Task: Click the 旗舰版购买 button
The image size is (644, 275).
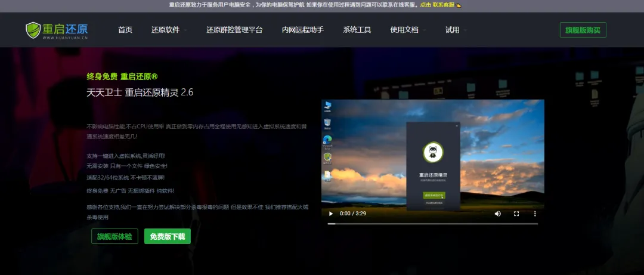Action: click(583, 30)
